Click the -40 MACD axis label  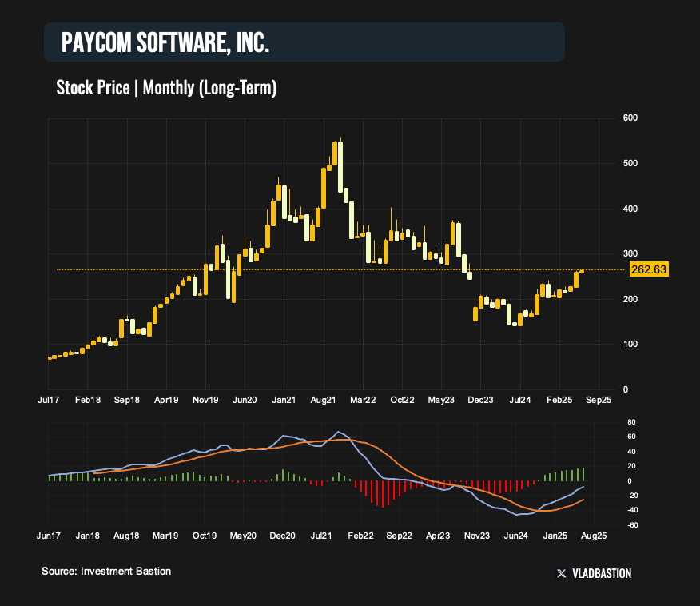click(x=633, y=510)
